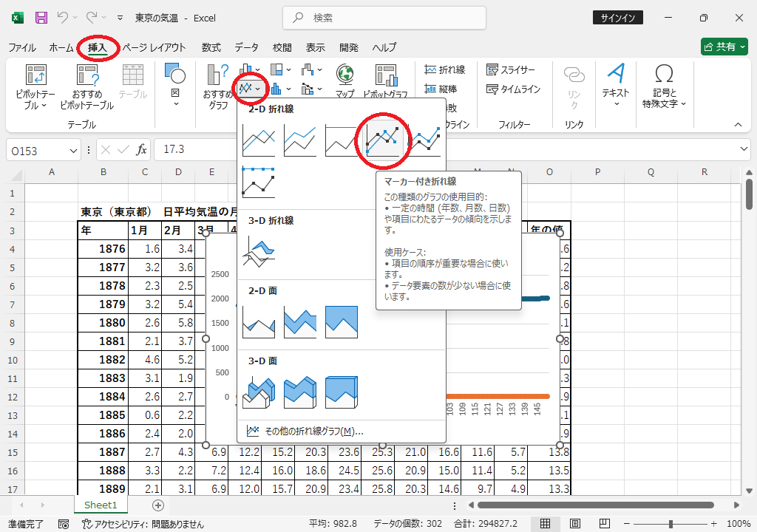Click the Save icon in title bar

(41, 18)
